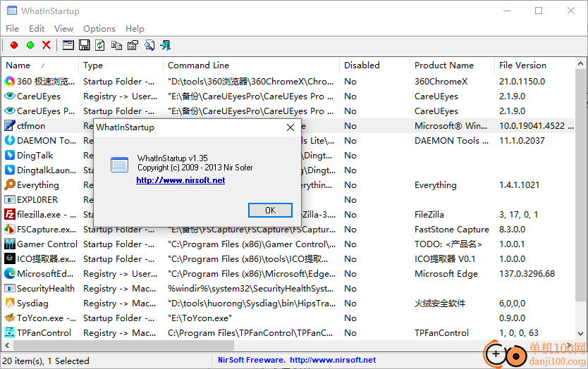Select the 360 browser row icon
The image size is (588, 369).
click(x=9, y=81)
